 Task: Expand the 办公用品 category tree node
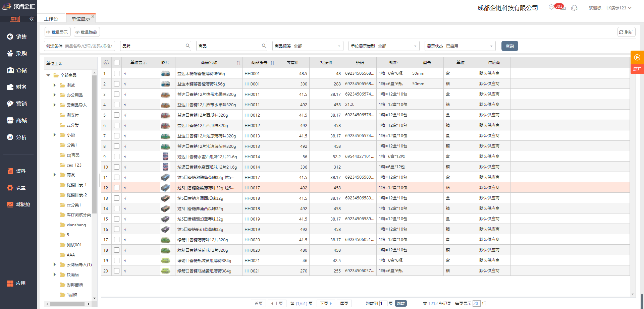point(55,95)
